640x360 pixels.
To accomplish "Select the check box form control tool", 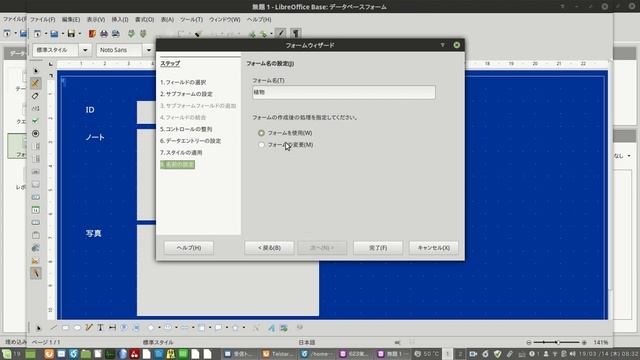I will pos(36,121).
